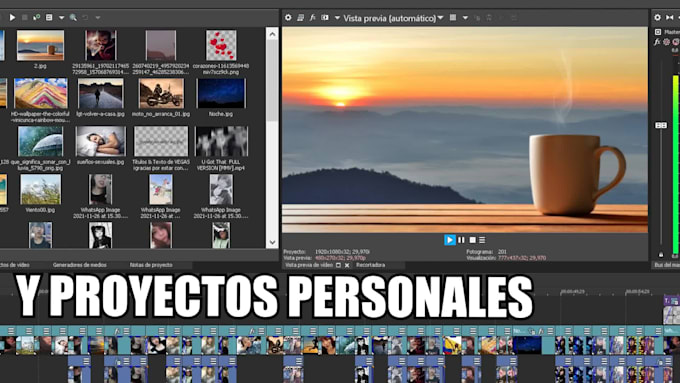Select the Títulos & Texto de VEGAS media item
Image resolution: width=680 pixels, height=383 pixels.
coord(161,141)
